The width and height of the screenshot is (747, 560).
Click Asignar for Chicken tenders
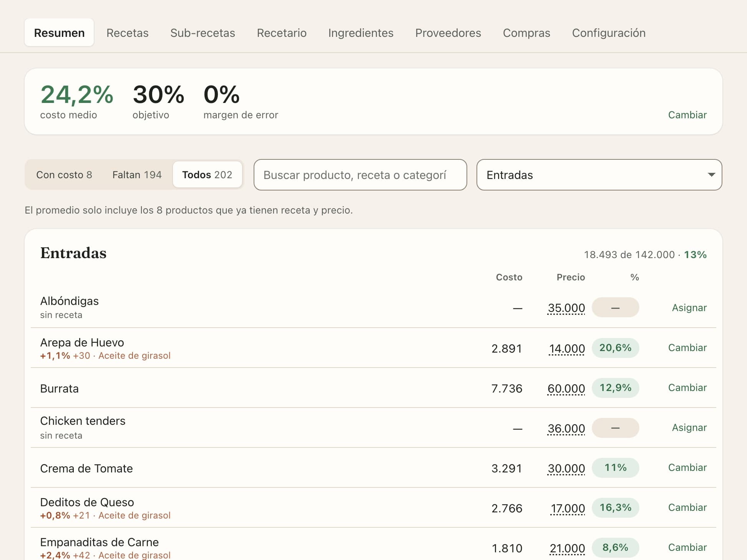pos(689,427)
